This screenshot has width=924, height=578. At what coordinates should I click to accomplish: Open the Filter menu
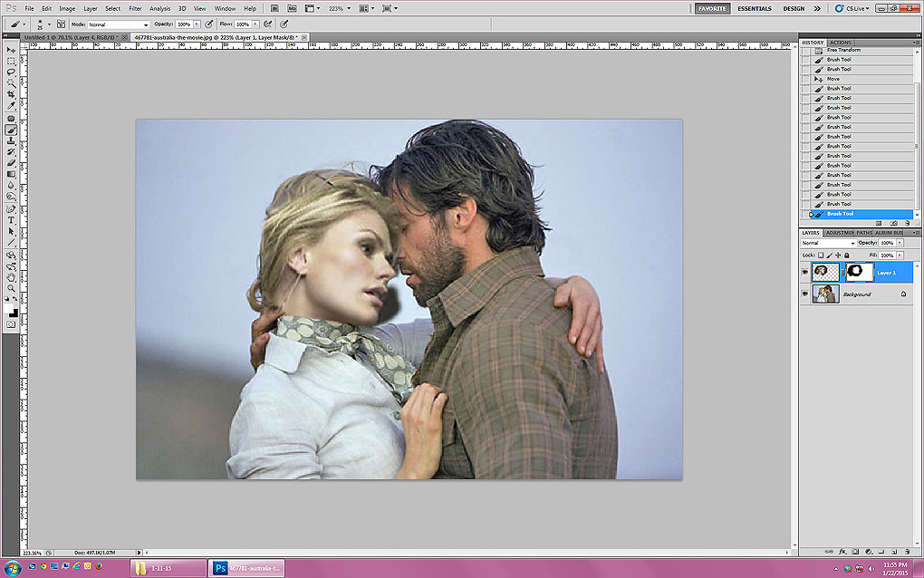pyautogui.click(x=135, y=8)
